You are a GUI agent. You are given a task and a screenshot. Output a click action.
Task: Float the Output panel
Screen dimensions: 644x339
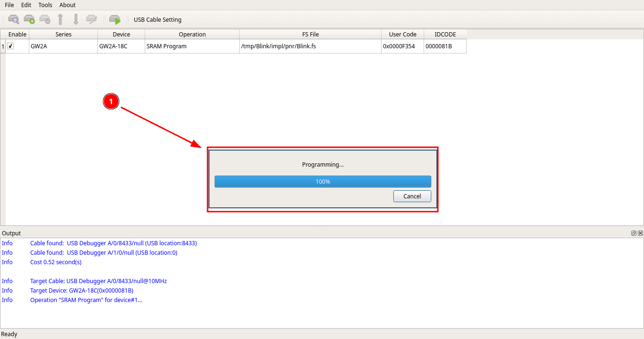coord(634,233)
